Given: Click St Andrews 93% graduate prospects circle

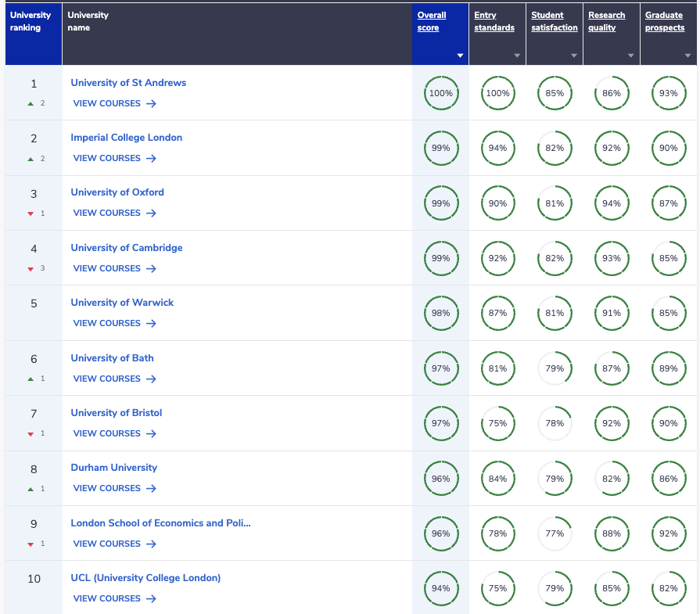Looking at the screenshot, I should pos(669,93).
